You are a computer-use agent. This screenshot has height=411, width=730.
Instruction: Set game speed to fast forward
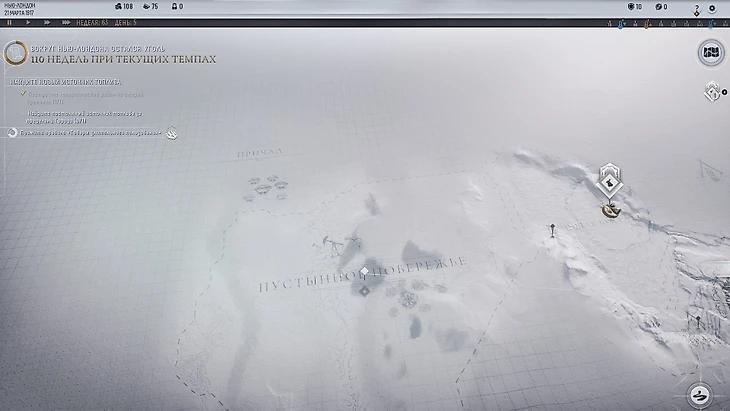tap(46, 22)
